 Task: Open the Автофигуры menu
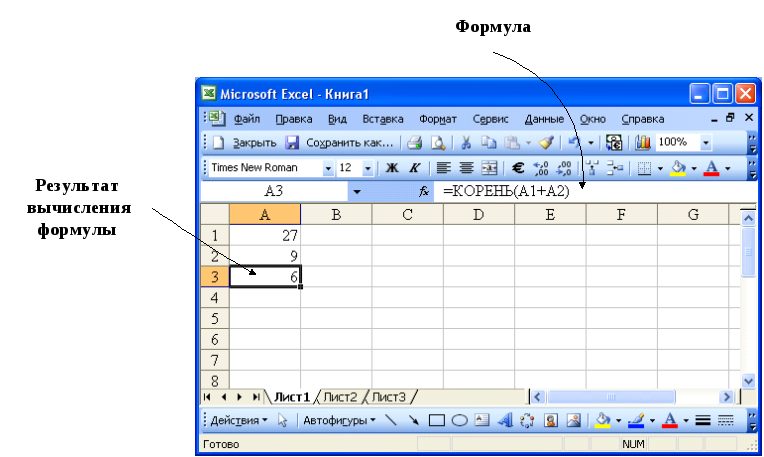339,420
